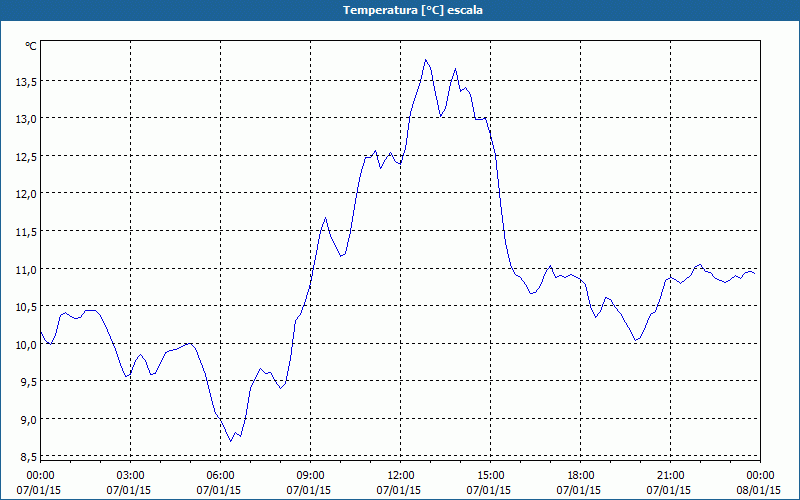Click the "12,0" y-axis value

click(27, 195)
